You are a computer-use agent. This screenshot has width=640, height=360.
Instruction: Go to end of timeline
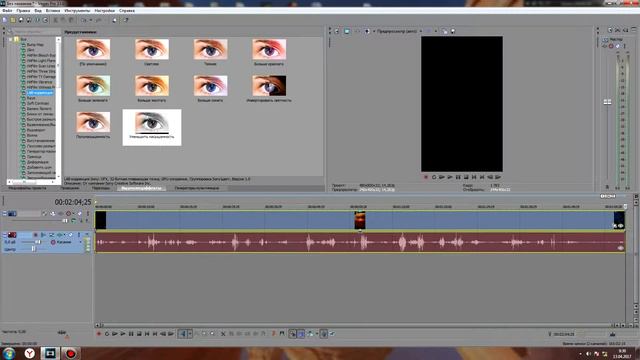[x=155, y=334]
